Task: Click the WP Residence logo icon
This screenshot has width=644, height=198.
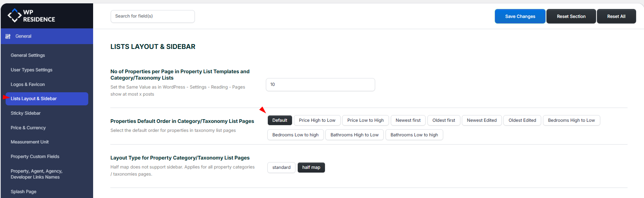Action: tap(15, 15)
